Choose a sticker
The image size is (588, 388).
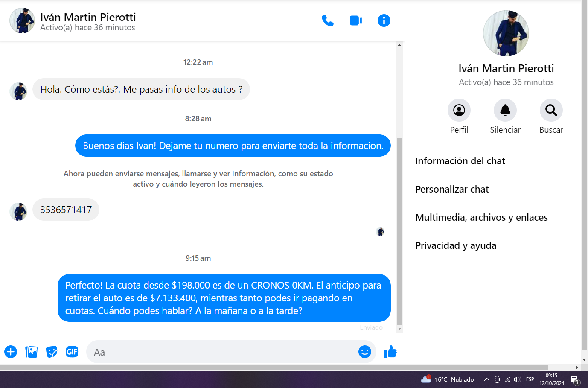tap(52, 352)
